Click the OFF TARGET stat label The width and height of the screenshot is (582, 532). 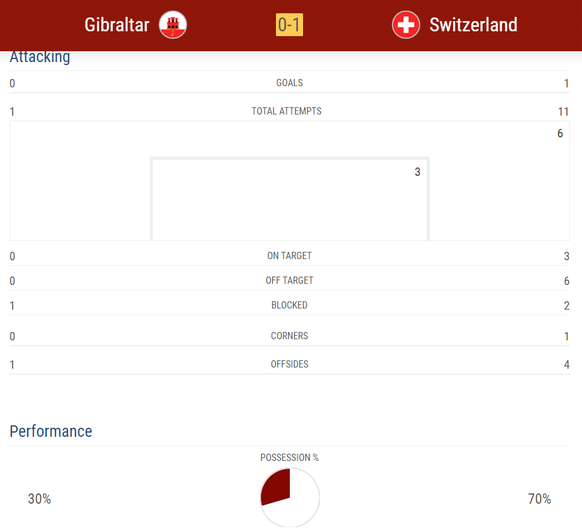point(290,280)
